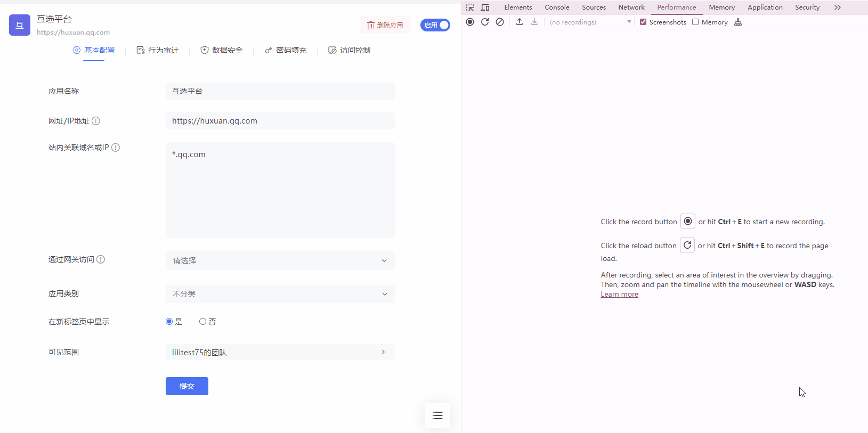Toggle the 启用 enable switch
This screenshot has width=868, height=433.
coord(435,25)
